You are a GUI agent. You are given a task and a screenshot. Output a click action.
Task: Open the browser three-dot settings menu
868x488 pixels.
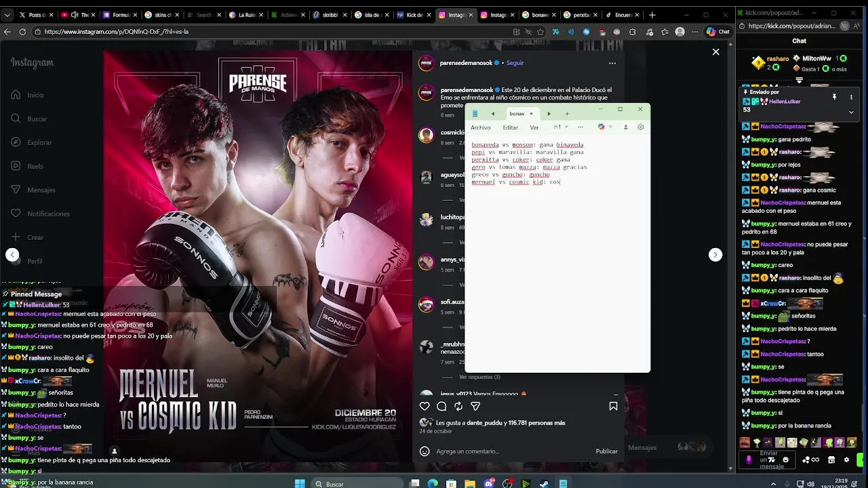pyautogui.click(x=694, y=31)
